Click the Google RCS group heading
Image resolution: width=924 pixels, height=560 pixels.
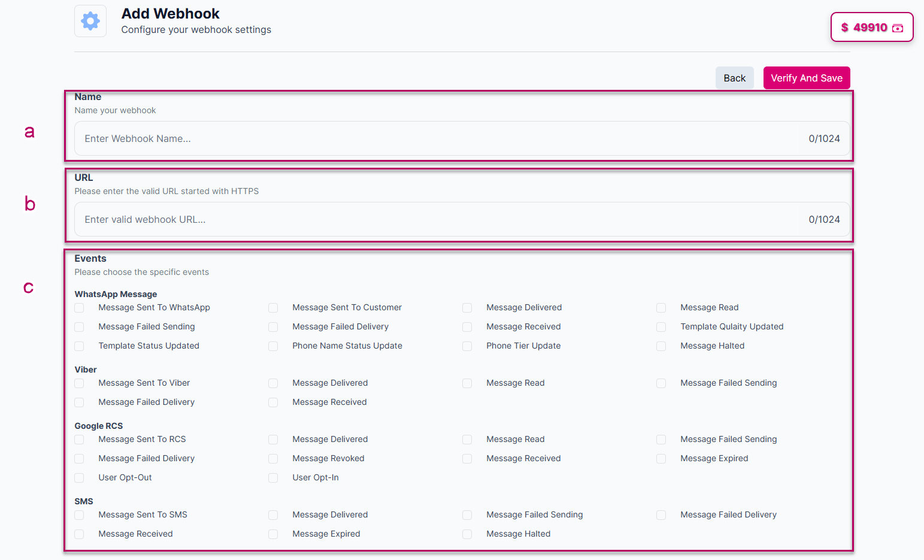(99, 426)
